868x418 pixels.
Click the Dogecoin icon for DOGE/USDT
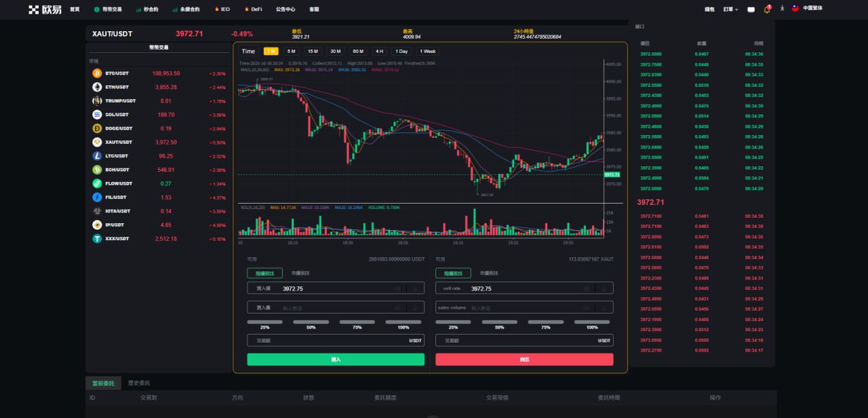point(97,128)
